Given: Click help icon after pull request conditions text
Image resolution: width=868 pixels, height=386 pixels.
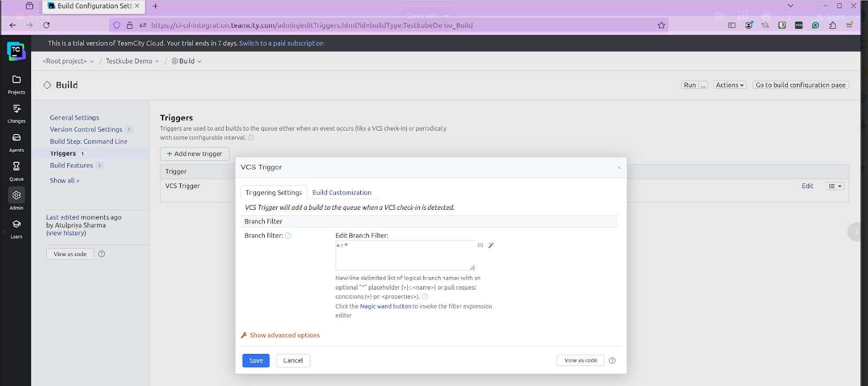Looking at the screenshot, I should tap(425, 297).
